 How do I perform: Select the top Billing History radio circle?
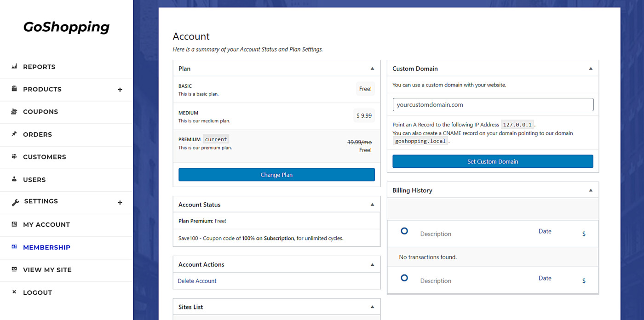click(404, 231)
